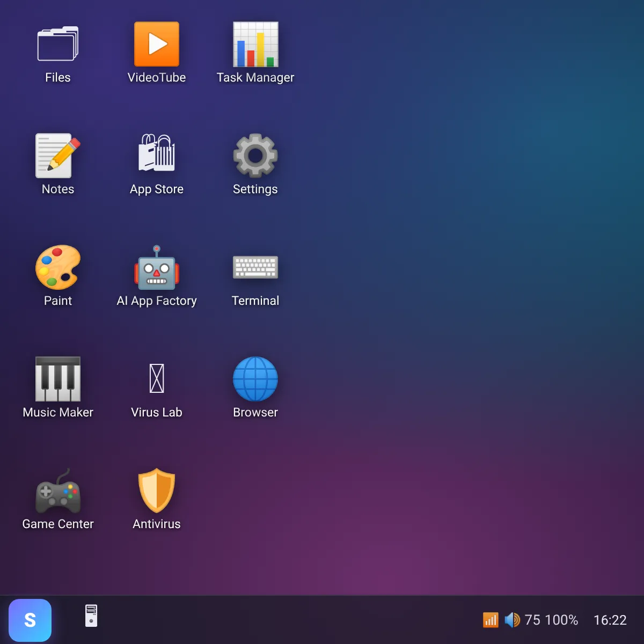
Task: Click the 16:22 clock
Action: 610,620
